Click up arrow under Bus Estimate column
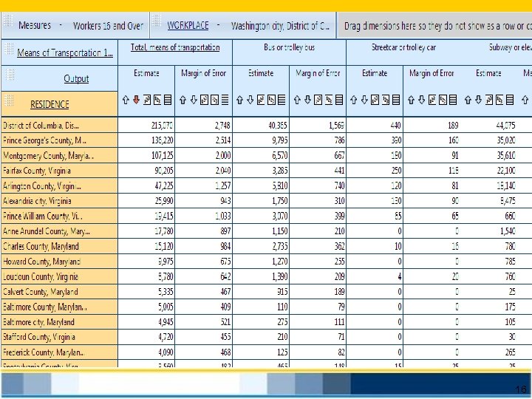The height and width of the screenshot is (399, 532). 240,100
